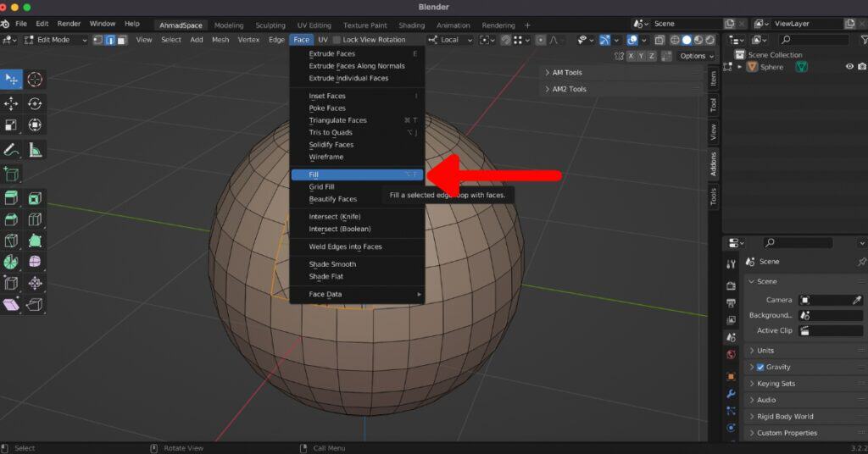868x454 pixels.
Task: Select the Shear tool
Action: (x=11, y=304)
